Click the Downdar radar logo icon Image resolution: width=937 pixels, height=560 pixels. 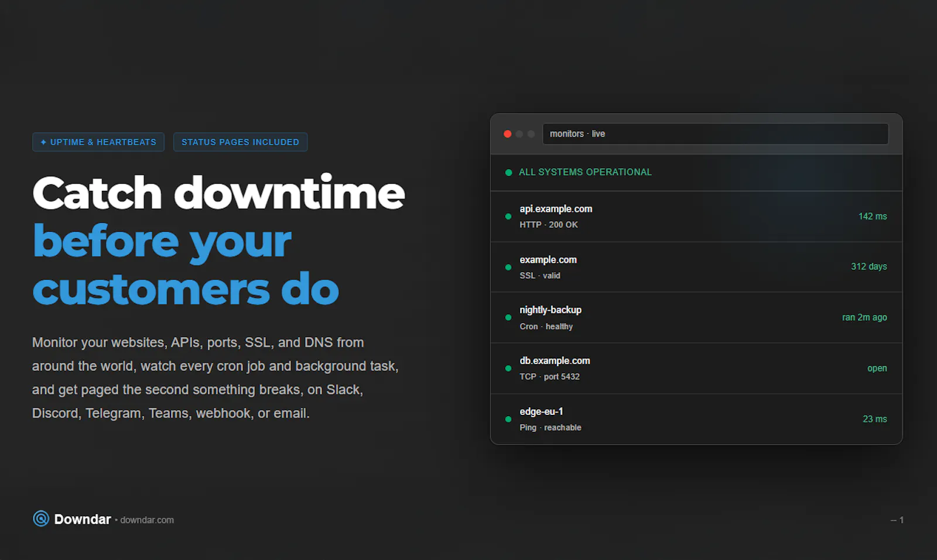tap(41, 518)
